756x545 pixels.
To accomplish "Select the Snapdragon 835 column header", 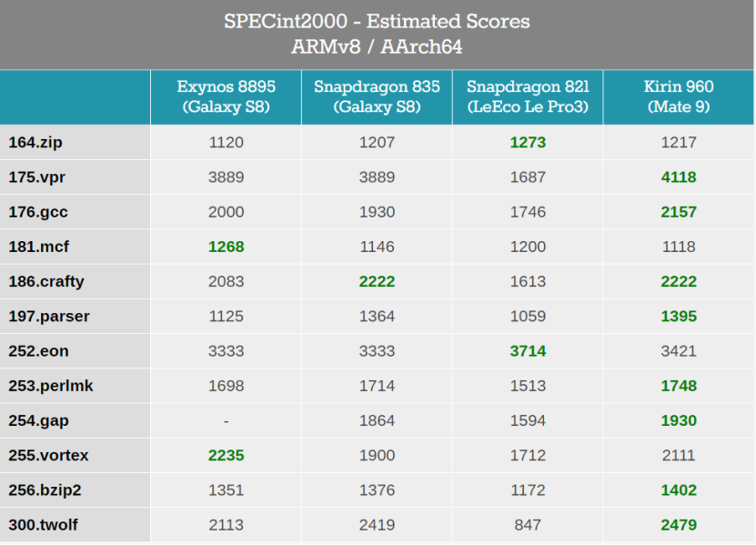I will point(377,96).
